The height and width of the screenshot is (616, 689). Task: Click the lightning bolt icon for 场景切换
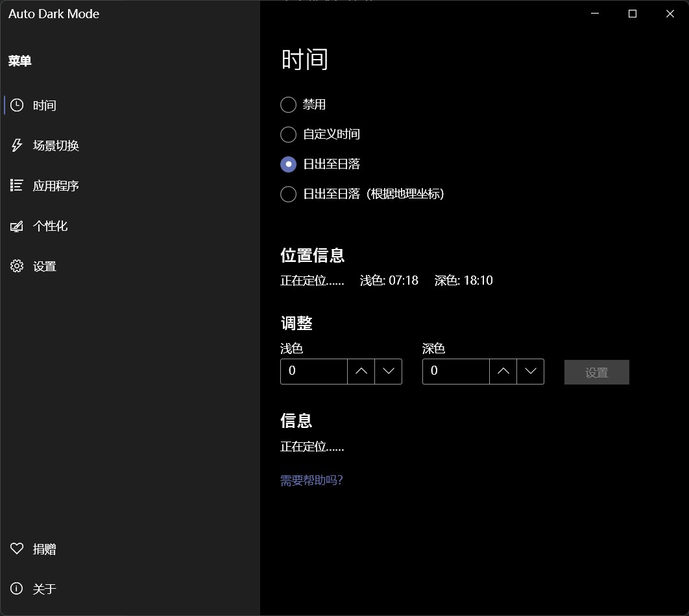pyautogui.click(x=17, y=145)
